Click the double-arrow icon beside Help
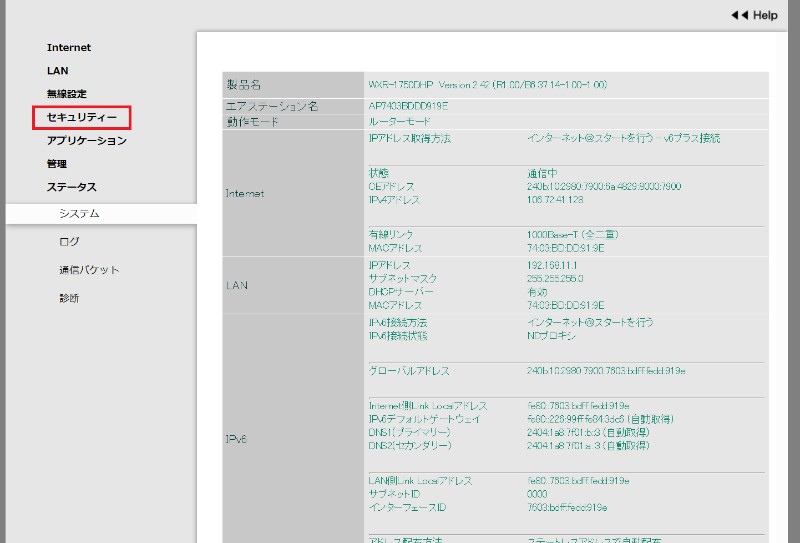Screen dimensions: 800x543 point(740,15)
